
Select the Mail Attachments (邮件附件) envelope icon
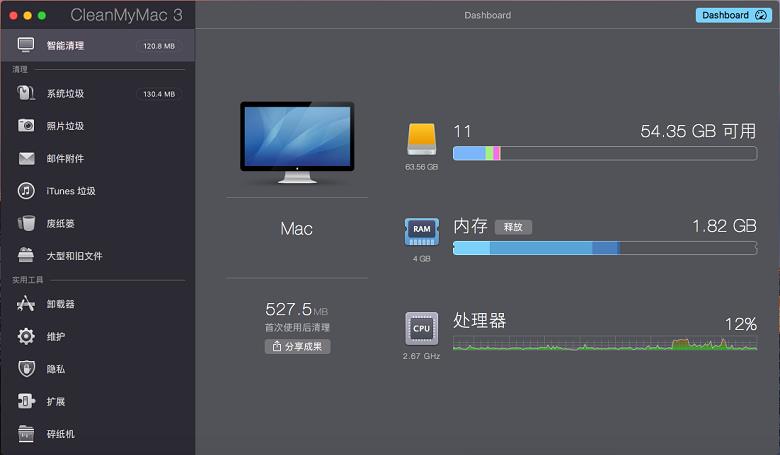click(x=26, y=158)
